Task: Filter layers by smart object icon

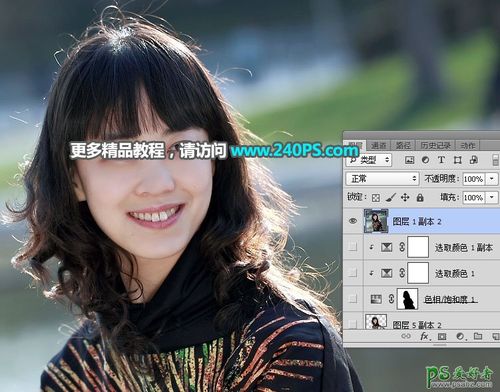Action: (x=473, y=160)
